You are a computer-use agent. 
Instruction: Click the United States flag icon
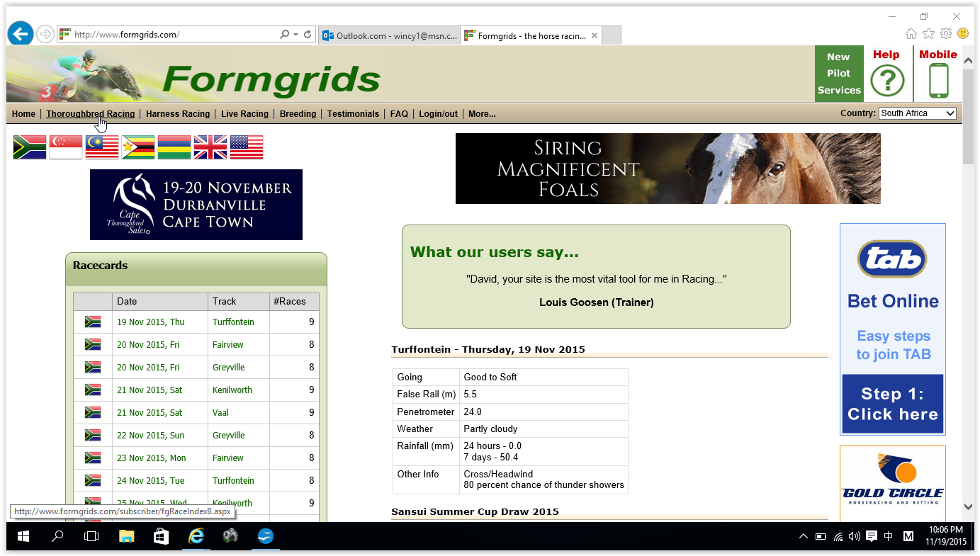[x=247, y=147]
